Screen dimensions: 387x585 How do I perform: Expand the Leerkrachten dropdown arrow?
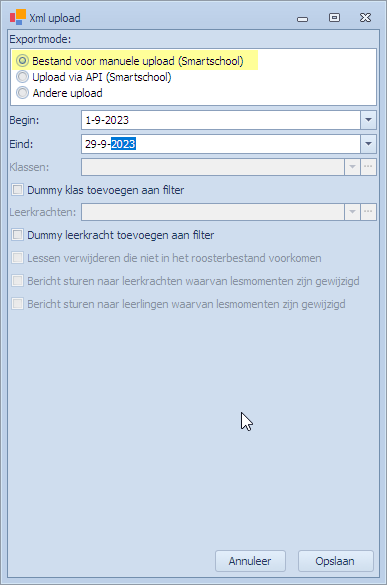point(352,212)
